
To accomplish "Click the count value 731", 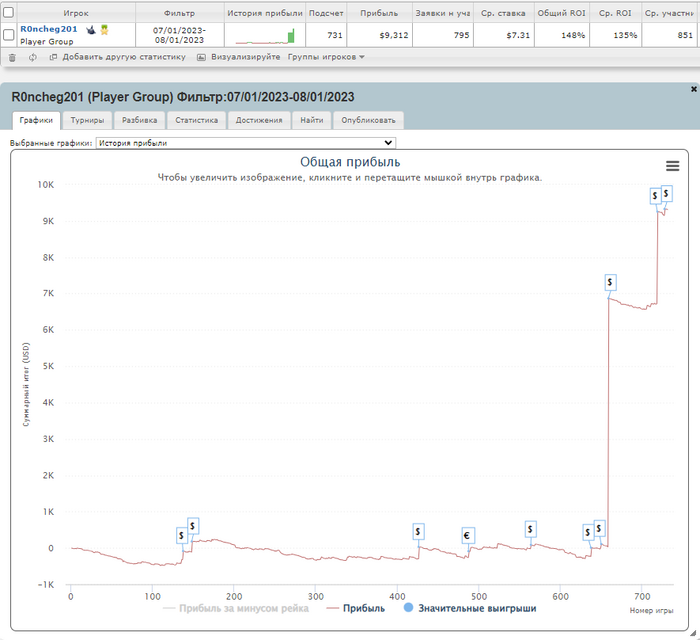I will [335, 35].
